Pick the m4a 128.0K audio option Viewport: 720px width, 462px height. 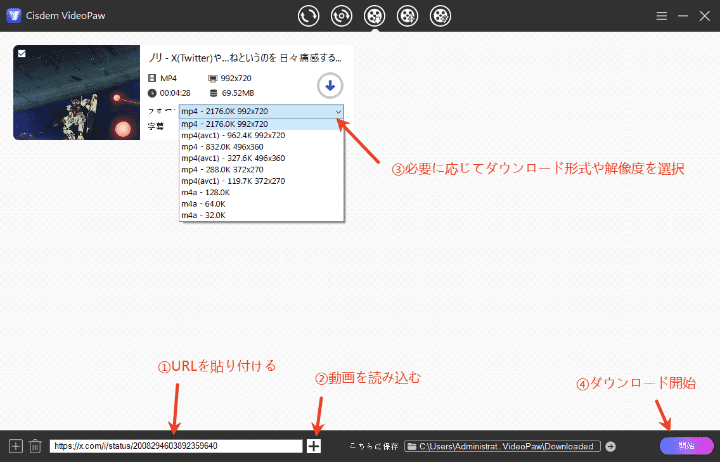203,192
